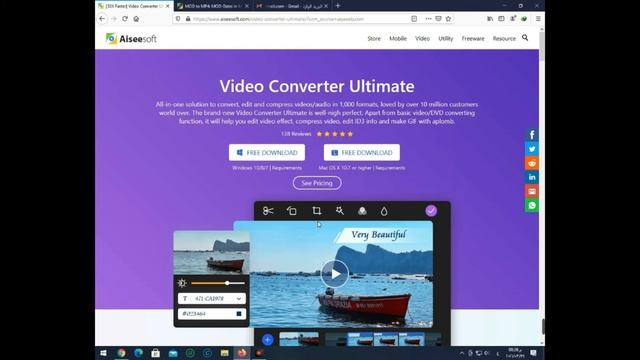This screenshot has width=640, height=360.
Task: Open Microsoft Store from the taskbar
Action: tap(156, 353)
